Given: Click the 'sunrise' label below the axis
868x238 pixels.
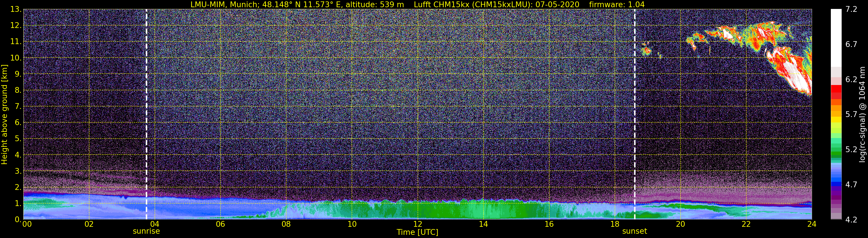Looking at the screenshot, I should pyautogui.click(x=146, y=231).
